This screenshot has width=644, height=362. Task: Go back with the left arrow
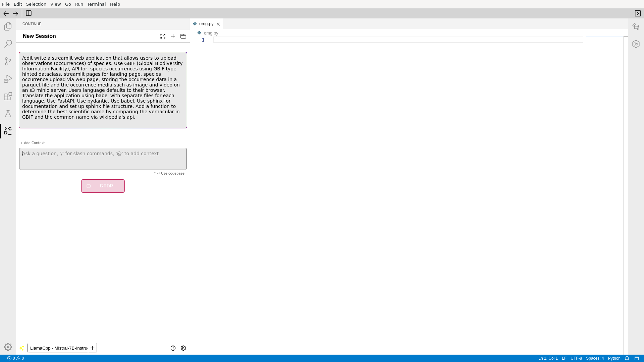[x=6, y=13]
